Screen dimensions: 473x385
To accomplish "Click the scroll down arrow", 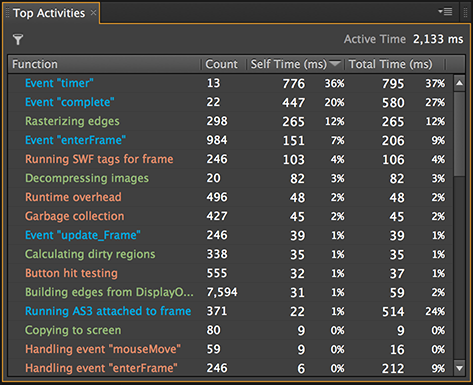I will tap(460, 368).
